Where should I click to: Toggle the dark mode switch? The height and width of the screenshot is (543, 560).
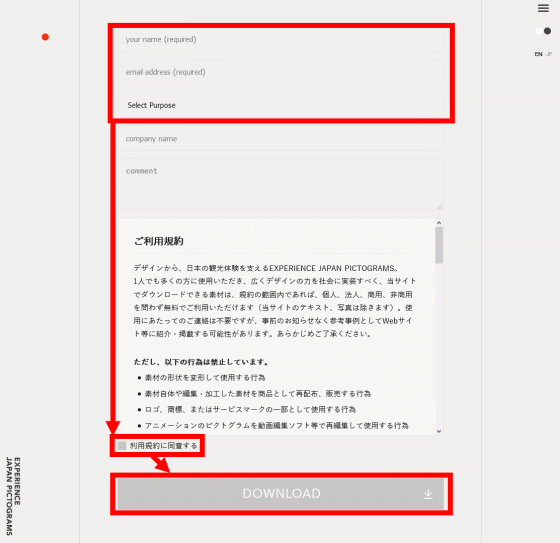pyautogui.click(x=544, y=31)
